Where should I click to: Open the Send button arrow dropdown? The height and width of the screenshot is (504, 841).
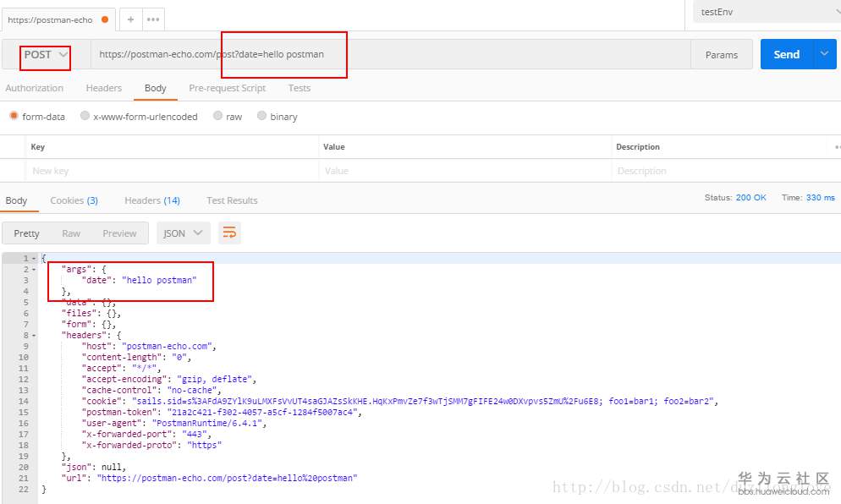[x=825, y=54]
